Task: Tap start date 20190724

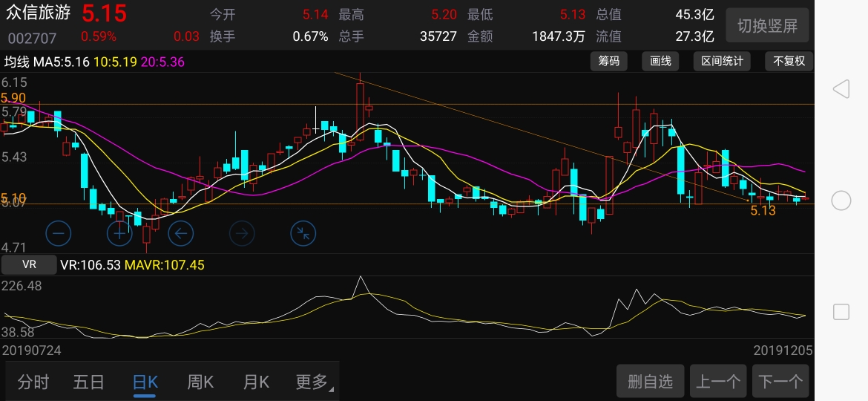Action: tap(32, 350)
